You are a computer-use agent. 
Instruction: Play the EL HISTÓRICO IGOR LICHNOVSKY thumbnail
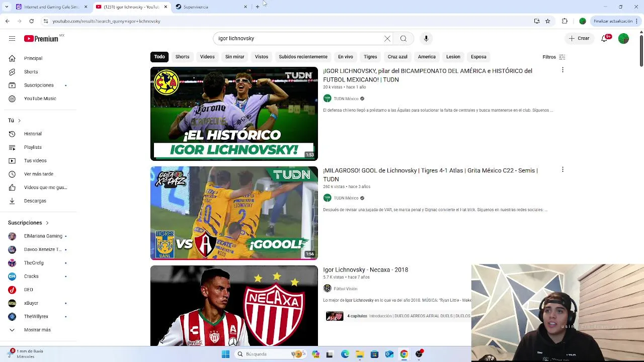pos(234,114)
